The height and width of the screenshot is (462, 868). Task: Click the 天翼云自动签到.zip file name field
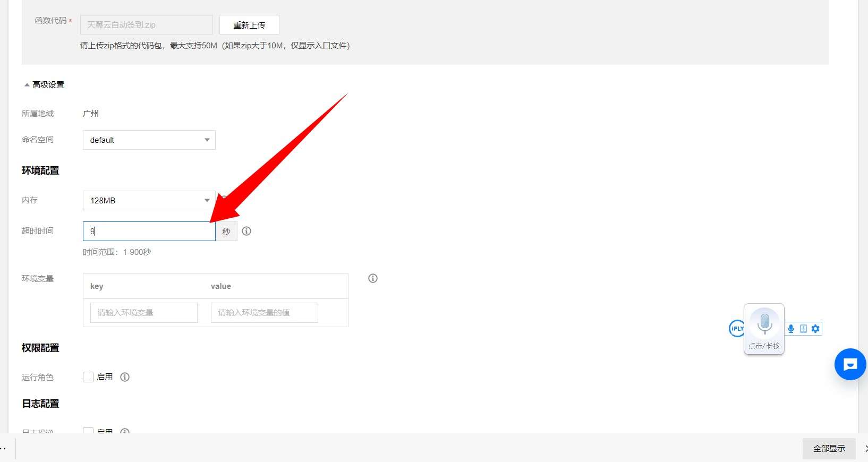pyautogui.click(x=146, y=25)
